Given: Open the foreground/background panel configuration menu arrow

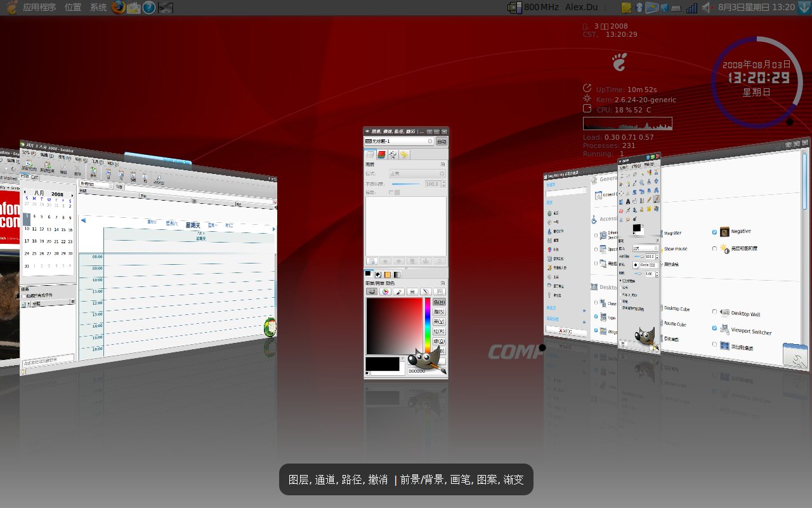Looking at the screenshot, I should [442, 283].
